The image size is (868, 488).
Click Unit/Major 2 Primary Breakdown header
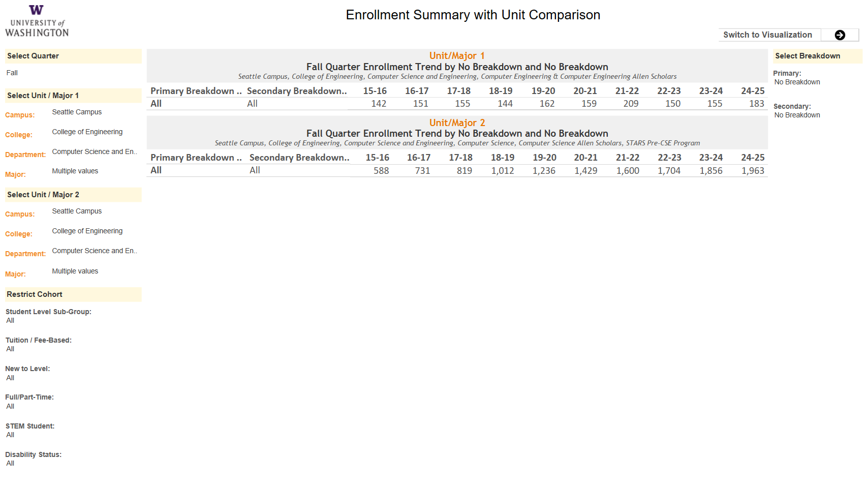click(196, 158)
